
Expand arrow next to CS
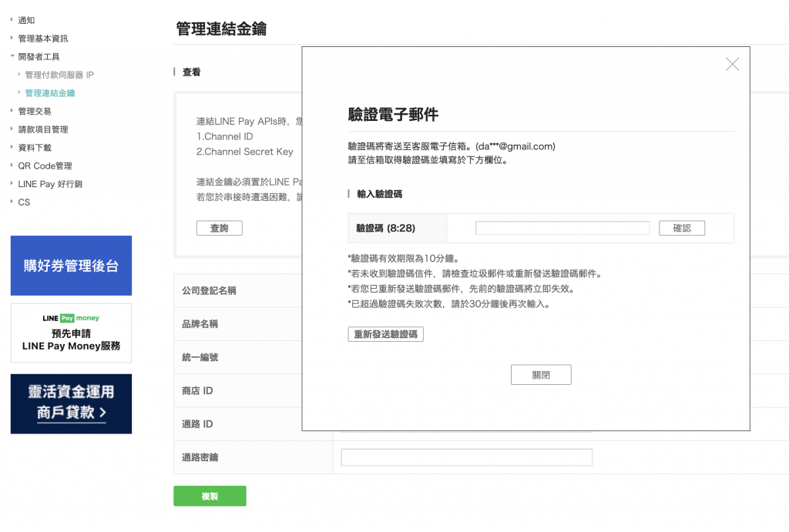[12, 201]
